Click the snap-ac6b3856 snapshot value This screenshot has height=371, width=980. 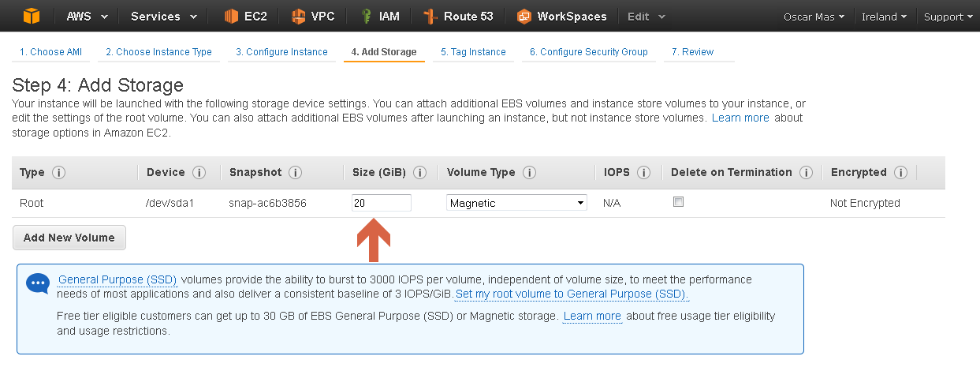coord(268,203)
